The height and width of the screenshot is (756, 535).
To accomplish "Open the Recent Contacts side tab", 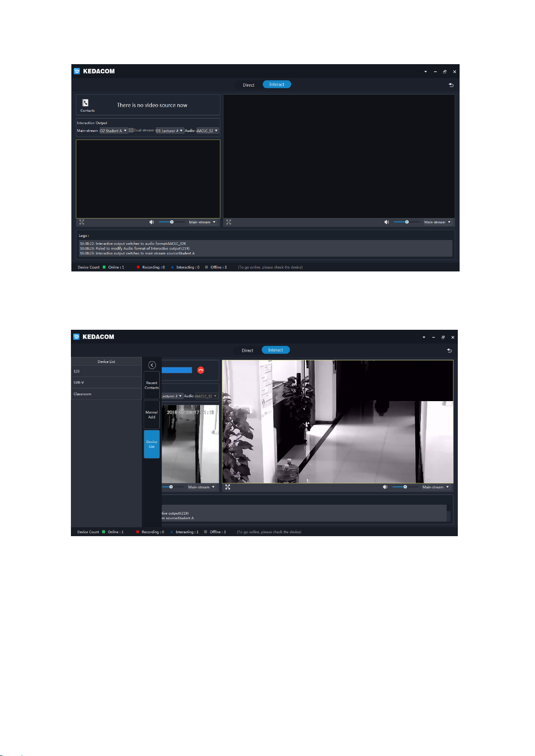I will pyautogui.click(x=152, y=385).
